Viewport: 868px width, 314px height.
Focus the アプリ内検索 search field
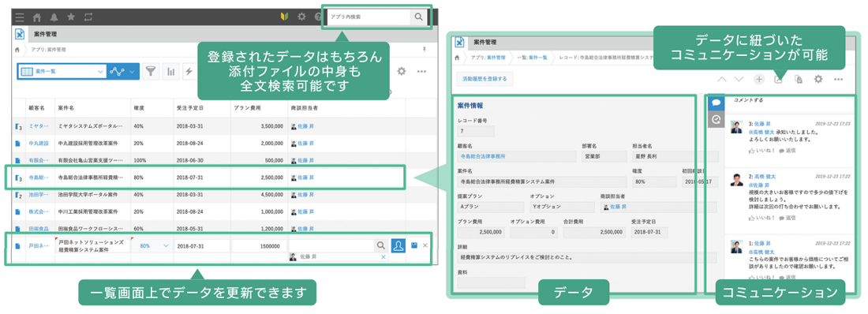[369, 17]
